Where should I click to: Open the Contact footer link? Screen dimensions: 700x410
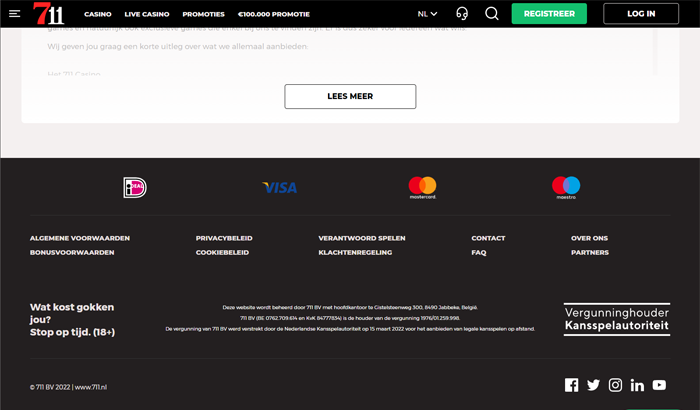488,238
